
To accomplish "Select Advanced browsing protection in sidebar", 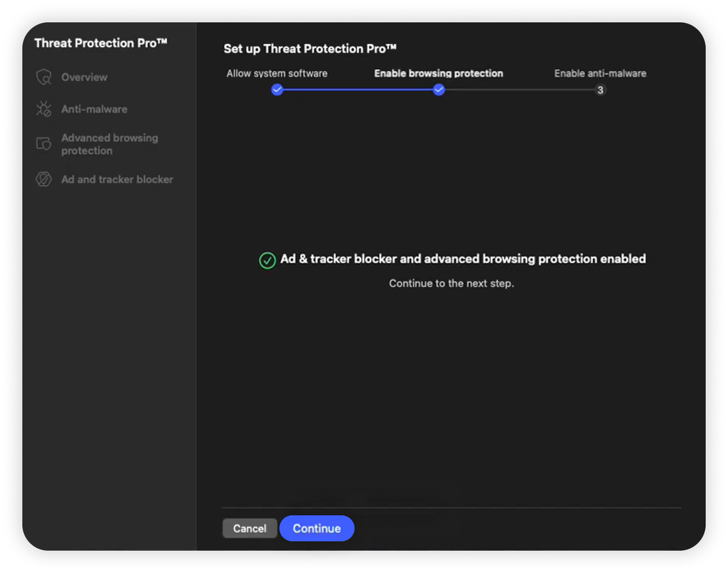I will 110,144.
